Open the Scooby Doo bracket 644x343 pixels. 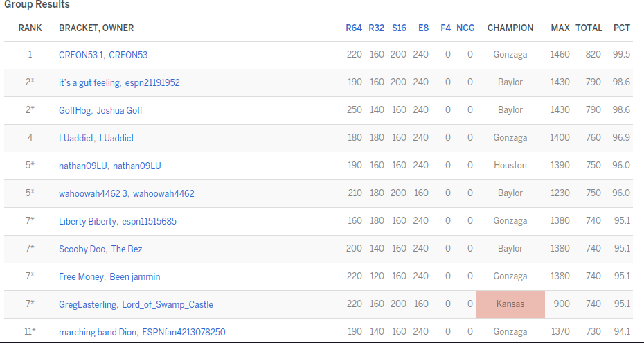(x=82, y=249)
